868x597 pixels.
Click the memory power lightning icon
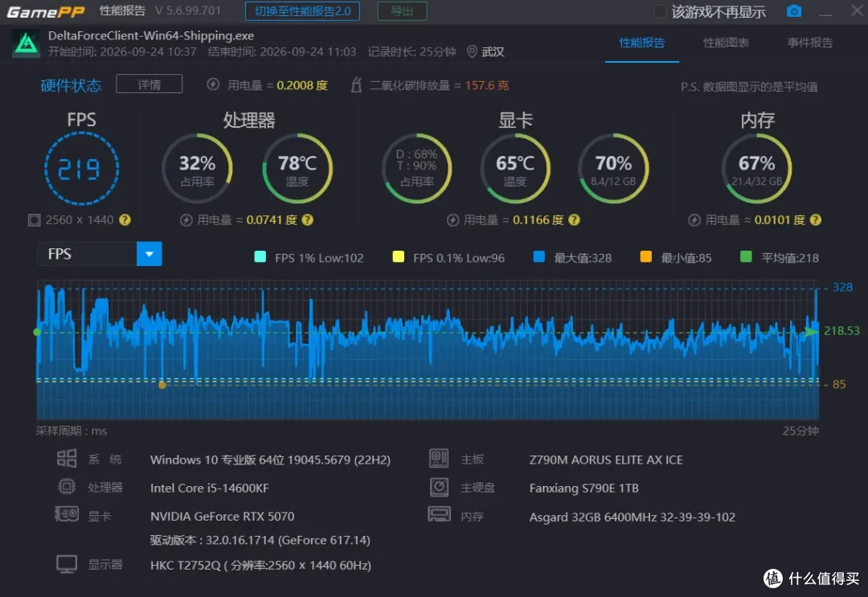(x=694, y=220)
